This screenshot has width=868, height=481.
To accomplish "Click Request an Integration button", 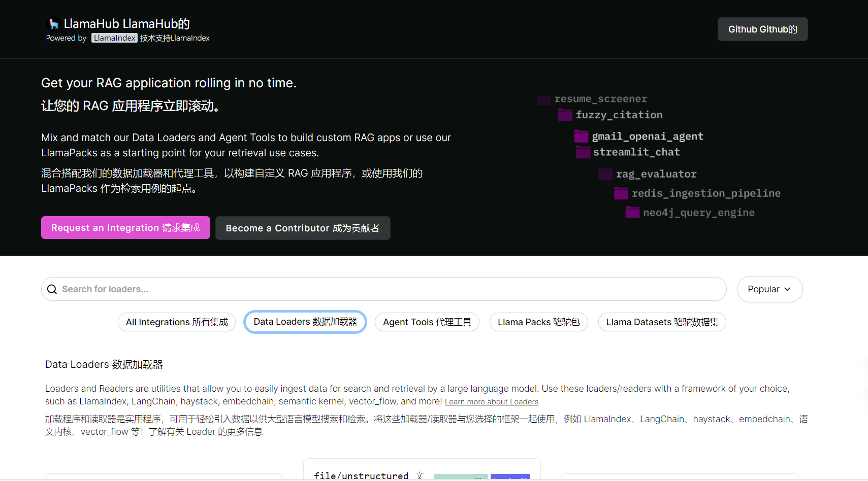I will (125, 228).
